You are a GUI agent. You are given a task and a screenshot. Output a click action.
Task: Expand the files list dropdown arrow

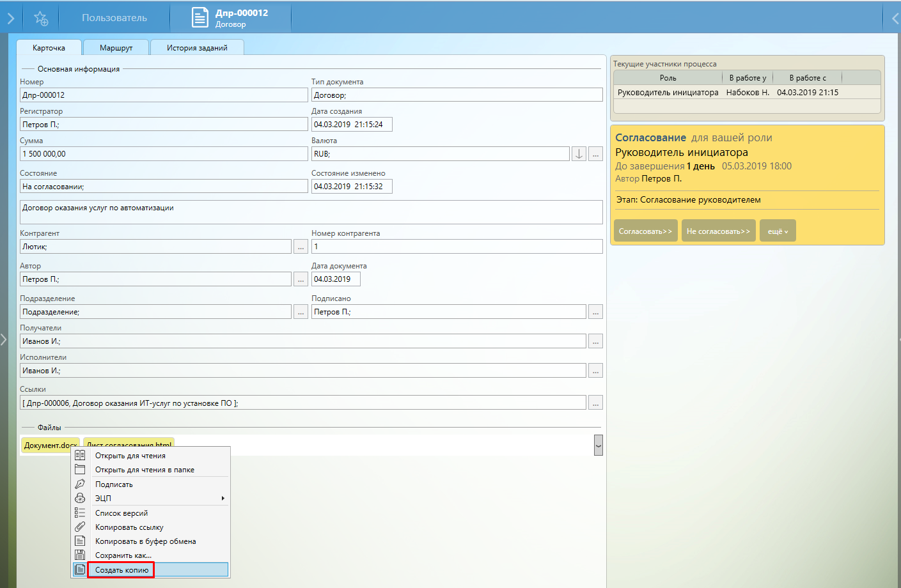pos(599,445)
